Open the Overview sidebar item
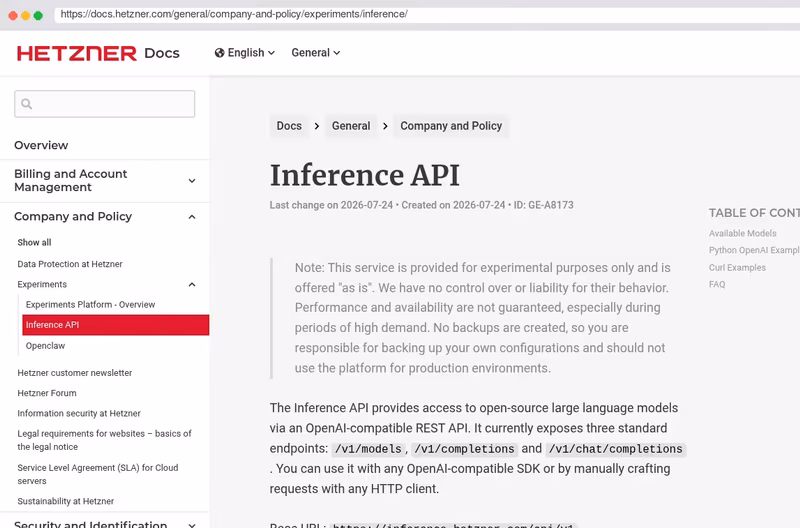Viewport: 800px width, 528px height. pos(41,145)
